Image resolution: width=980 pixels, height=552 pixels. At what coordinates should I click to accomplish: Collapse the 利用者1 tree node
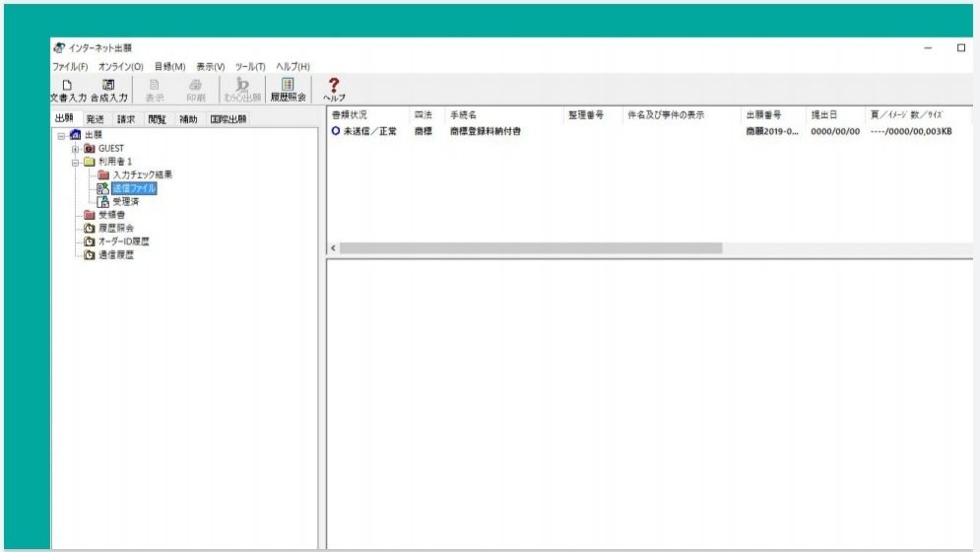[75, 162]
